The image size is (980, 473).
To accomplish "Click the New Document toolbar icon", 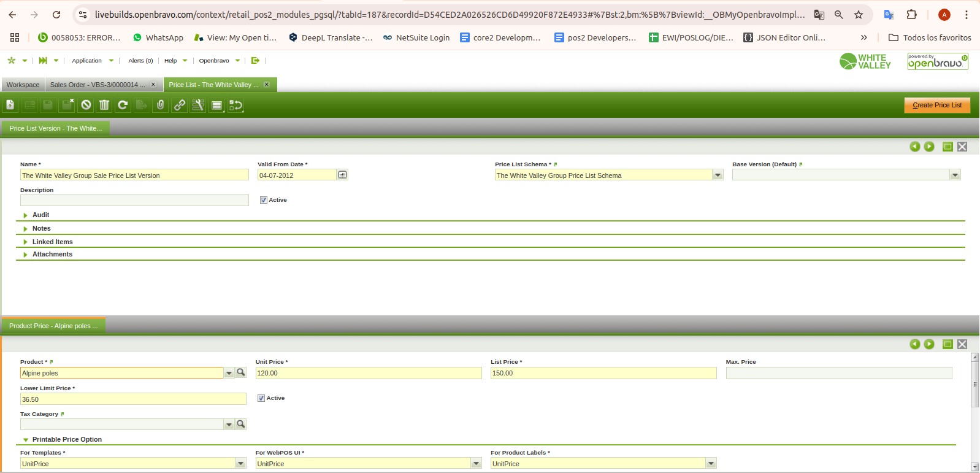I will pos(10,105).
